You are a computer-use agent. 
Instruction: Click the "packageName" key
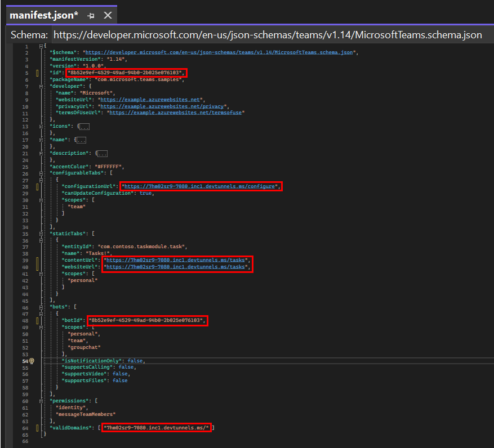(69, 79)
